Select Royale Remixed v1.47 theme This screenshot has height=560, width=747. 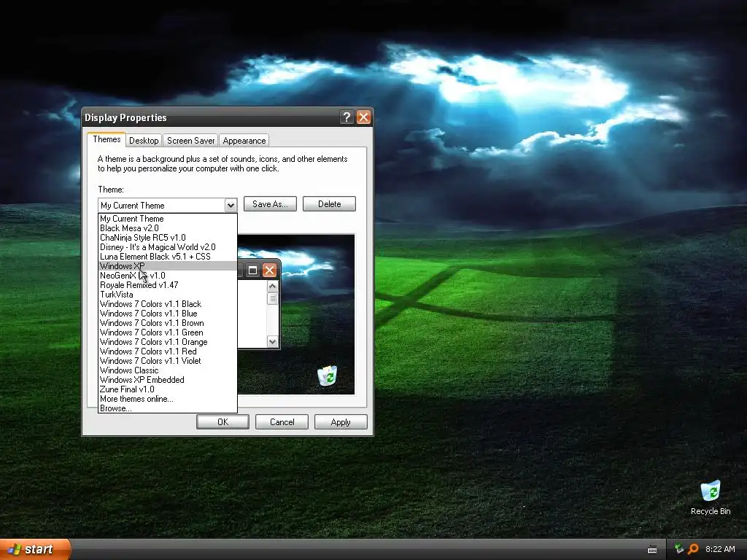[x=168, y=285]
